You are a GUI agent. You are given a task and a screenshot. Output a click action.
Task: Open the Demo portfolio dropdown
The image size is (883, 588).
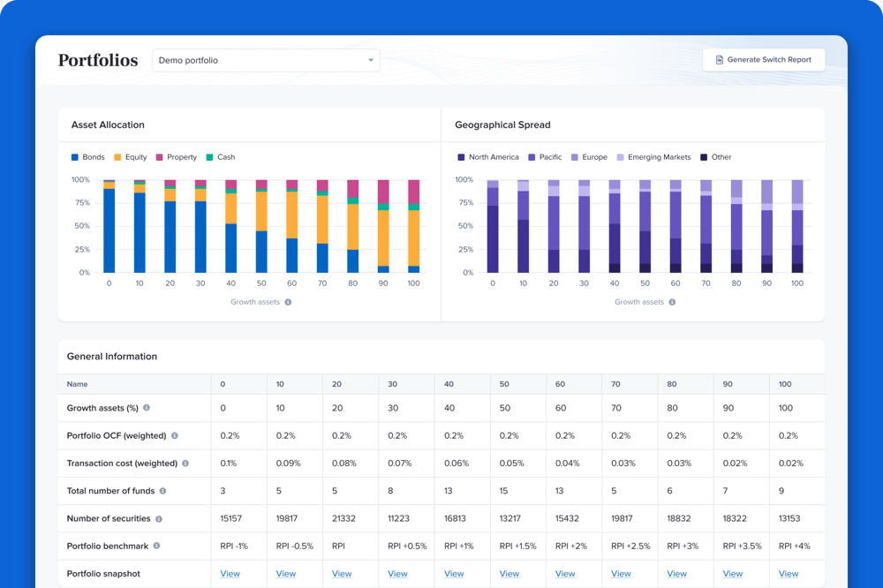[x=265, y=60]
